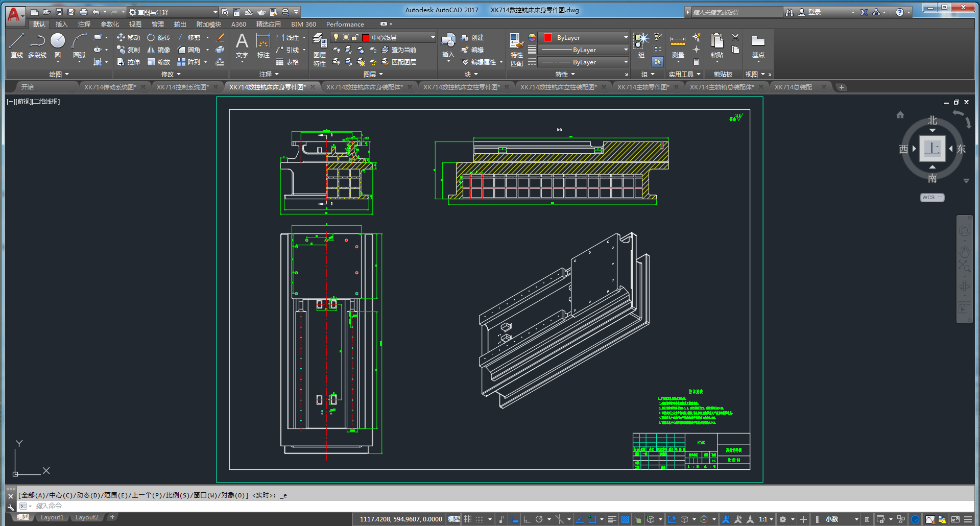This screenshot has width=980, height=526.
Task: Switch to XK714总装配 drawing tab
Action: [793, 87]
